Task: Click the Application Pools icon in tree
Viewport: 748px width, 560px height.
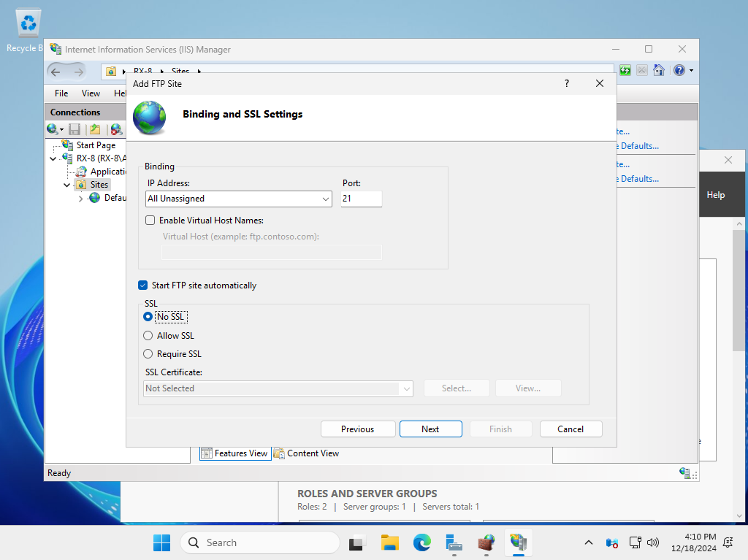Action: pyautogui.click(x=82, y=172)
